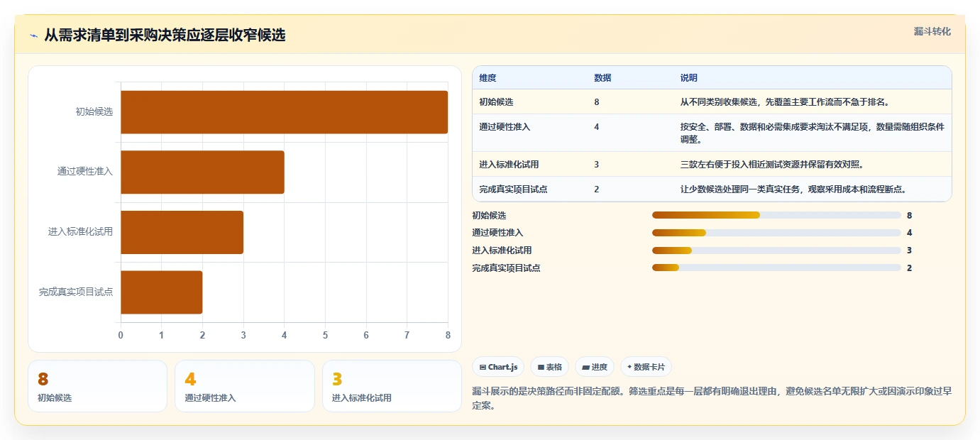Click the page title 从需求清单到采购决策应逐层收窄候选
Image resolution: width=980 pixels, height=440 pixels.
(165, 35)
